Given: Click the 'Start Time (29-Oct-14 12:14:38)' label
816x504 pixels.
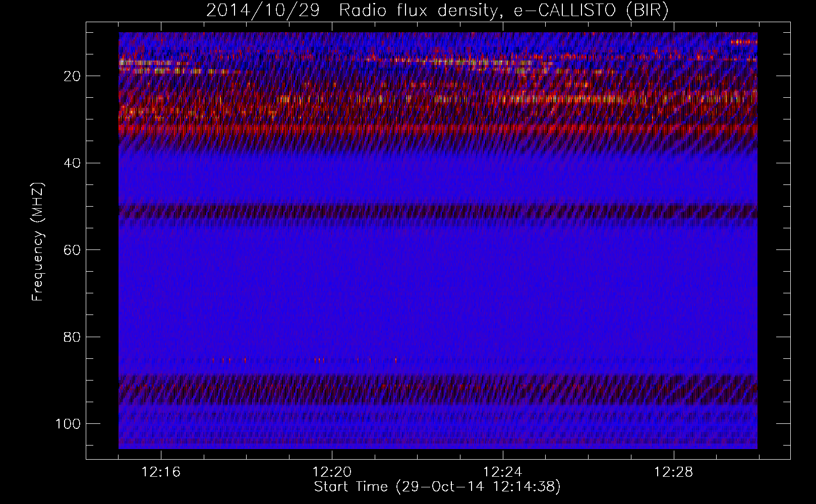Looking at the screenshot, I should pos(437,487).
